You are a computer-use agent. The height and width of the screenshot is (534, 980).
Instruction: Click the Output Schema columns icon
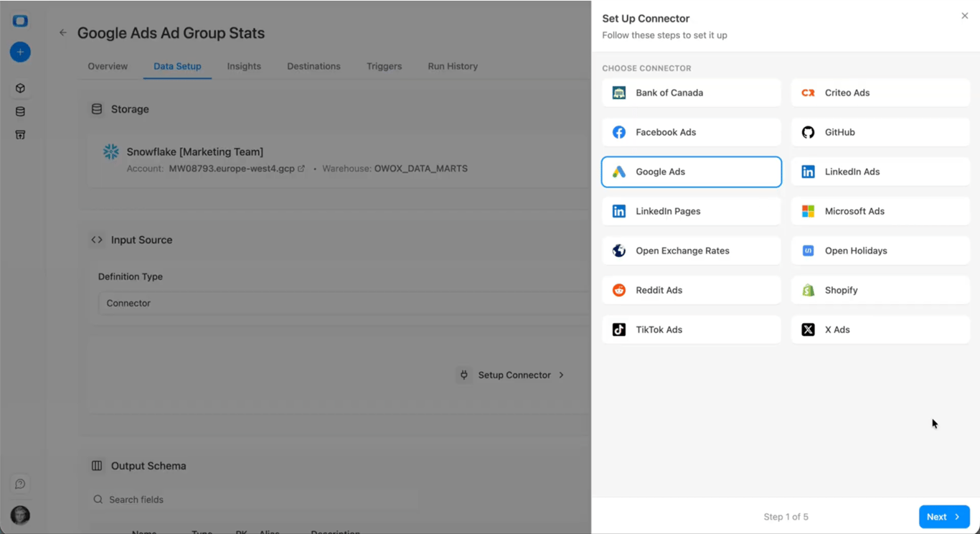pyautogui.click(x=97, y=466)
